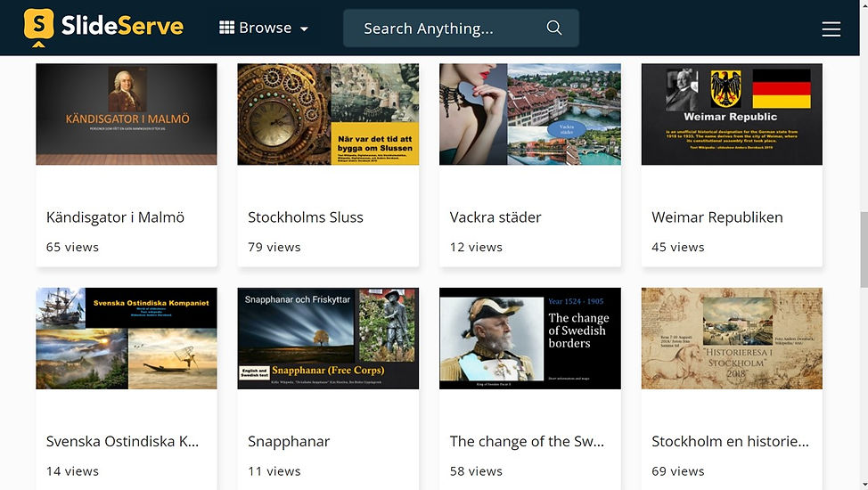Click the Snapphanar title link
The width and height of the screenshot is (868, 490).
[289, 442]
